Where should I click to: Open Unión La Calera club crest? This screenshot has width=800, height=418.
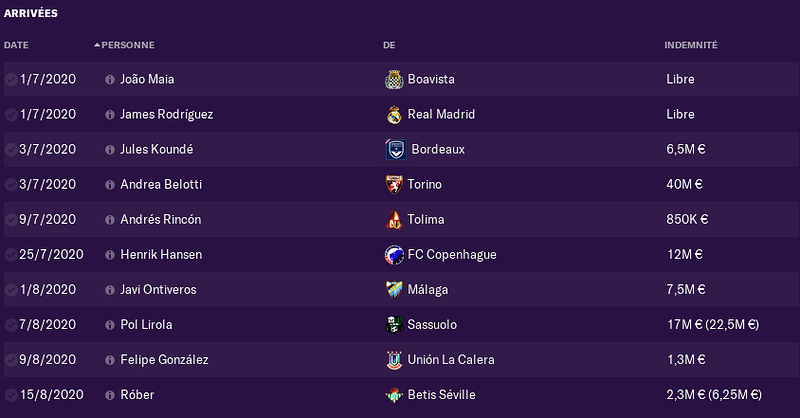[394, 360]
